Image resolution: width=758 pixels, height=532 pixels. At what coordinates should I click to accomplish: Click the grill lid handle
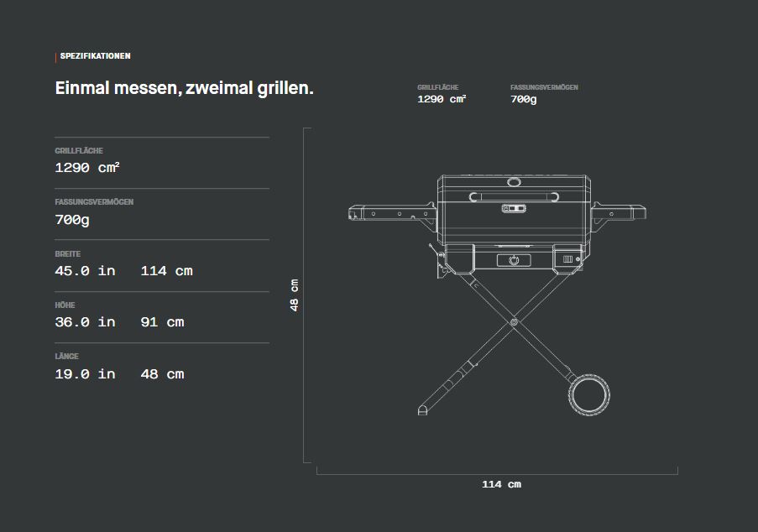514,196
